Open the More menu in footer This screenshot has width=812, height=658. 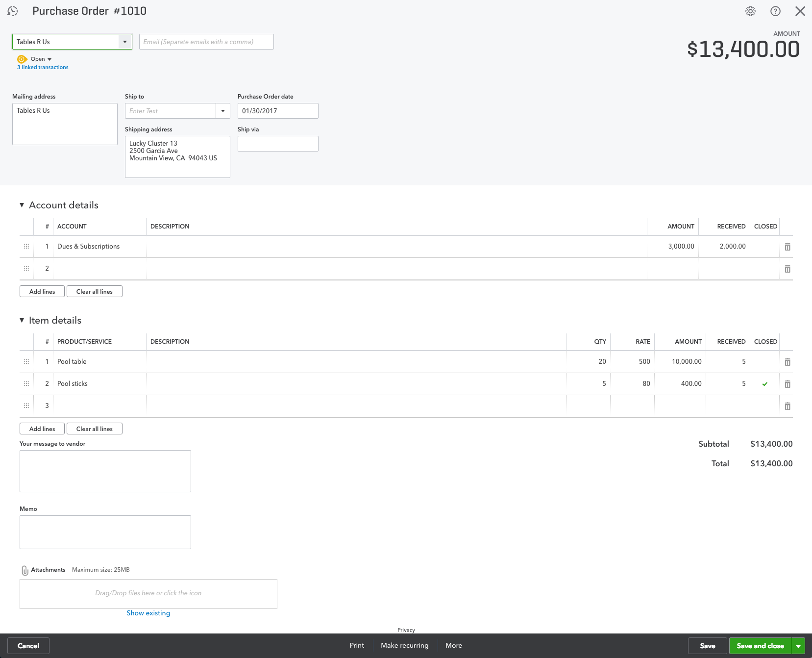[x=453, y=645]
